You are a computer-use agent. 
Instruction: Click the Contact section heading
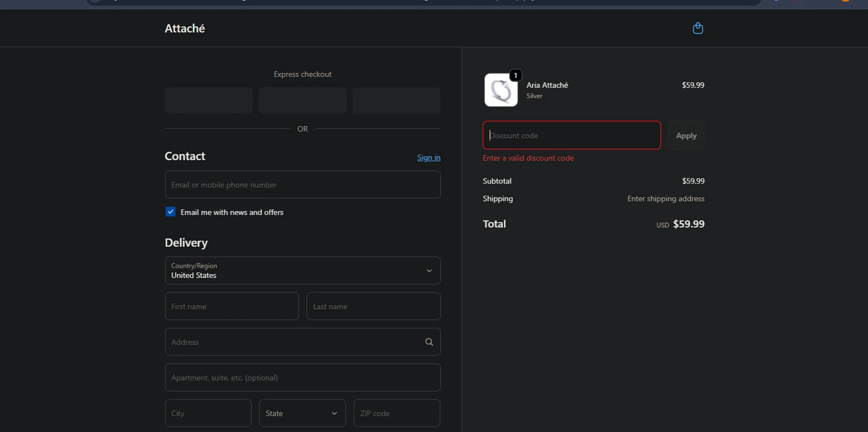[185, 156]
